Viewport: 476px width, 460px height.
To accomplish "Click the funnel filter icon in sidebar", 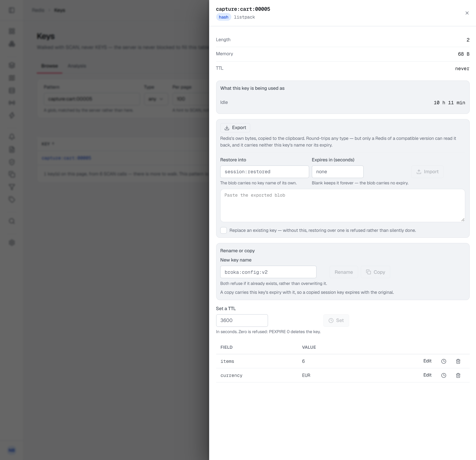I will coord(12,187).
